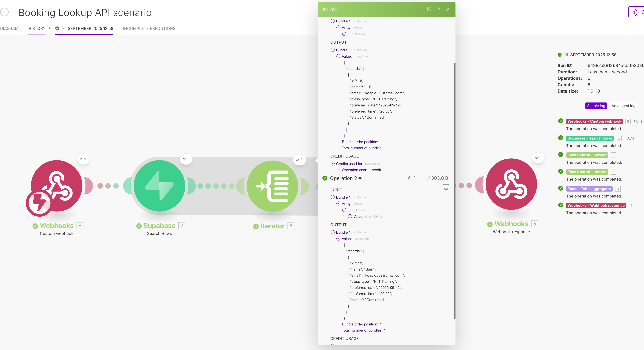Collapse Operation 2 OUTPUT Value node
Screen dimensions: 644x350
(x=338, y=239)
